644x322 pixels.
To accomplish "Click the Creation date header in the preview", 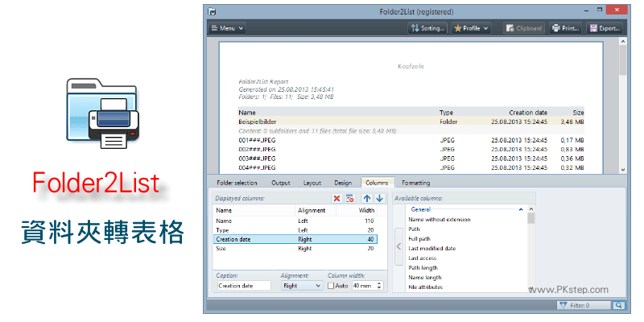I will pyautogui.click(x=528, y=113).
